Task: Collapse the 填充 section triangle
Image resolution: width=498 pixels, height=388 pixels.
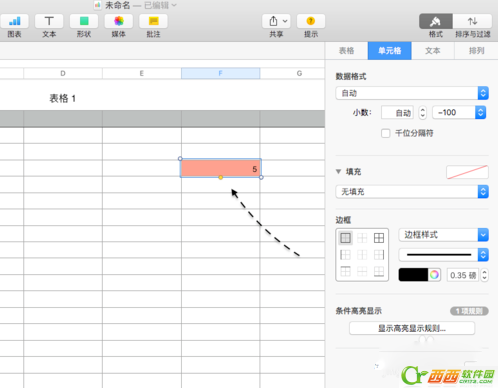Action: (338, 172)
